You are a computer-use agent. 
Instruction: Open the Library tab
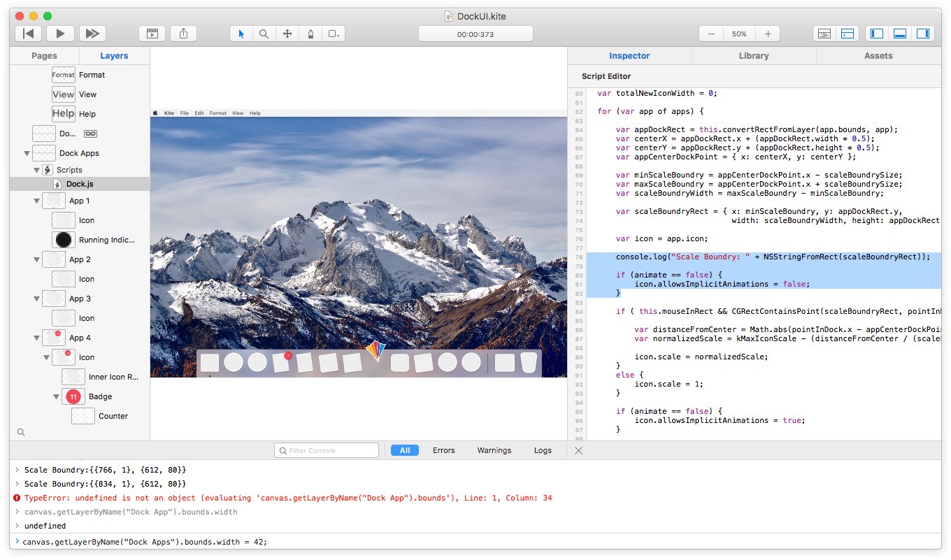(x=754, y=56)
